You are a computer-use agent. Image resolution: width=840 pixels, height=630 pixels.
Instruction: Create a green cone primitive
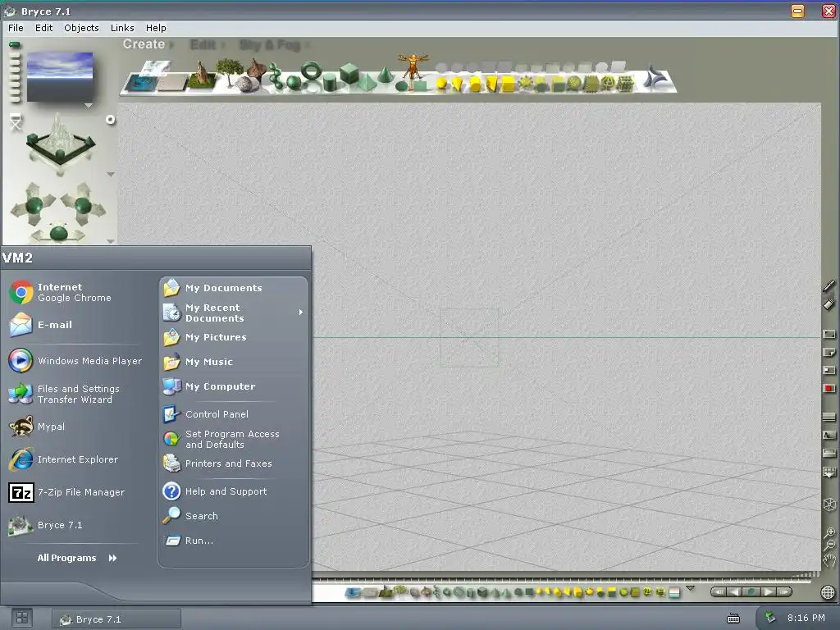point(385,75)
